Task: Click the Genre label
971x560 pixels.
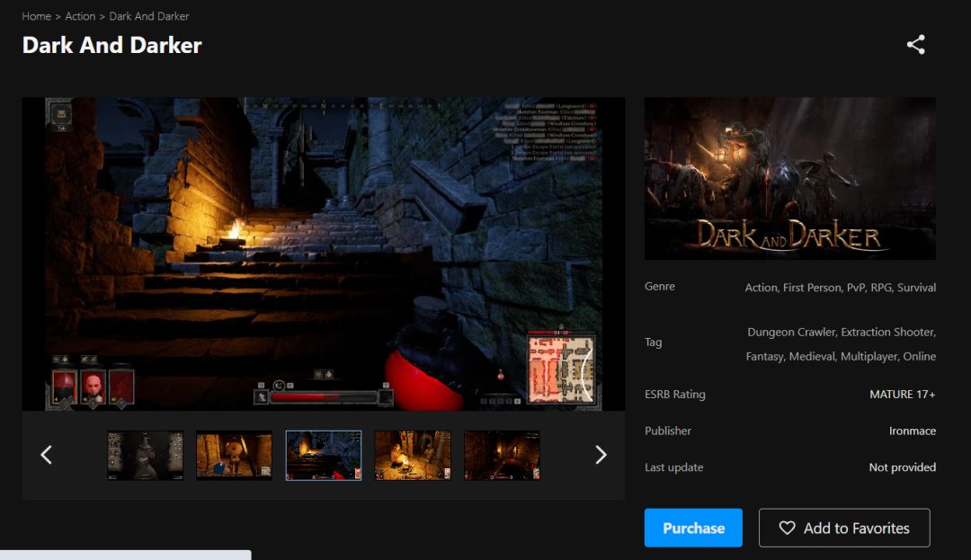Action: click(x=660, y=287)
